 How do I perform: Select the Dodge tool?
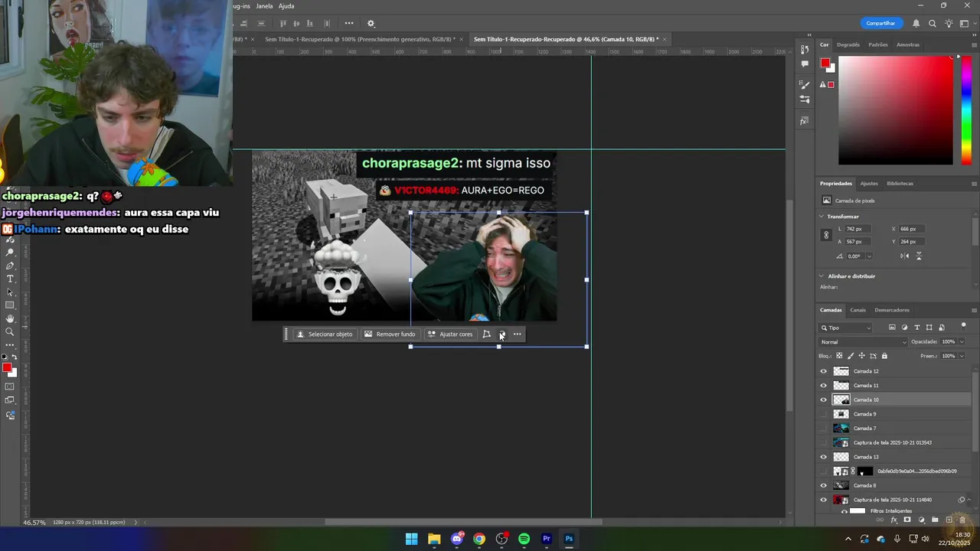(x=10, y=253)
